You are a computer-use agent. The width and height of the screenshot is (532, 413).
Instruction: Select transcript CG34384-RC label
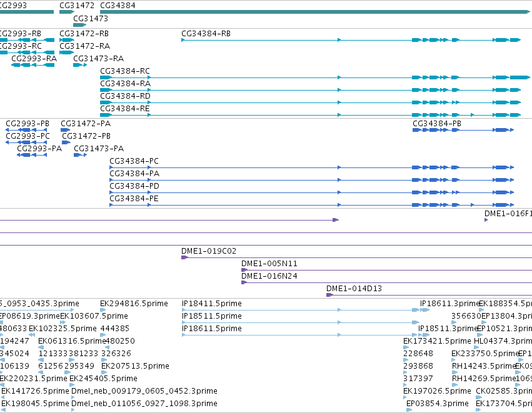click(x=125, y=71)
